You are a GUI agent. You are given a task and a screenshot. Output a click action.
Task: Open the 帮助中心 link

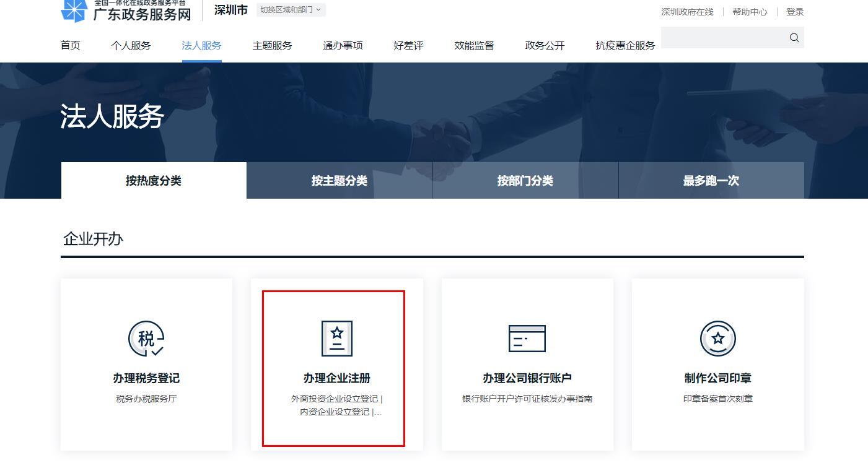point(750,12)
